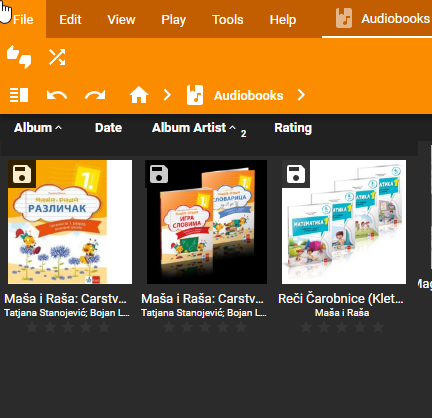Click the Audiobooks breadcrumb icon

pyautogui.click(x=195, y=95)
